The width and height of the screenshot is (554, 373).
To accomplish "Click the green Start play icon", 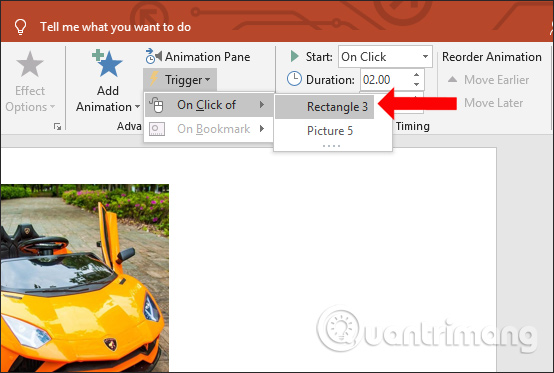I will 294,56.
